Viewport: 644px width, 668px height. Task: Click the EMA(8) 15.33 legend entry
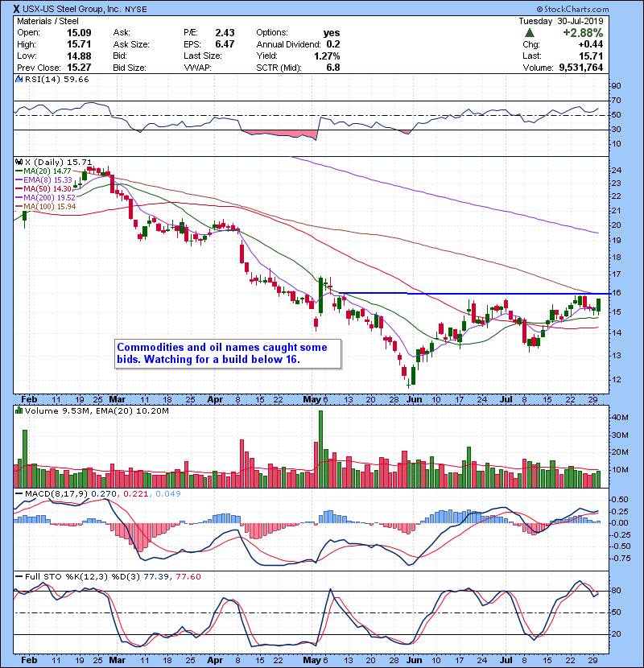43,179
